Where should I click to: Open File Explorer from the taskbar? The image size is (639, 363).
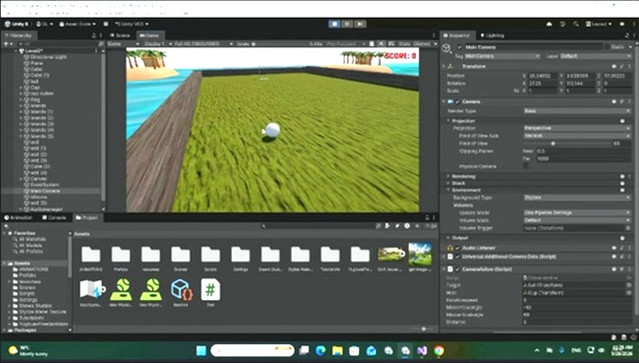click(x=337, y=350)
